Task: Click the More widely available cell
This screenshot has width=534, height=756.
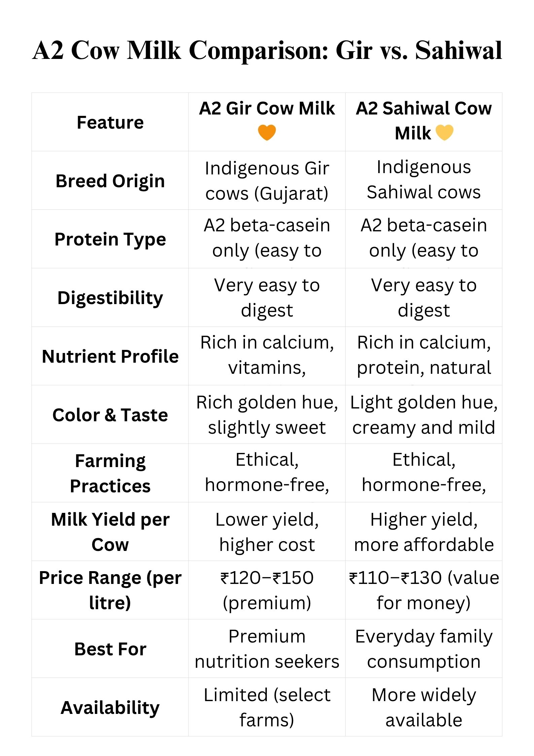Action: point(424,708)
